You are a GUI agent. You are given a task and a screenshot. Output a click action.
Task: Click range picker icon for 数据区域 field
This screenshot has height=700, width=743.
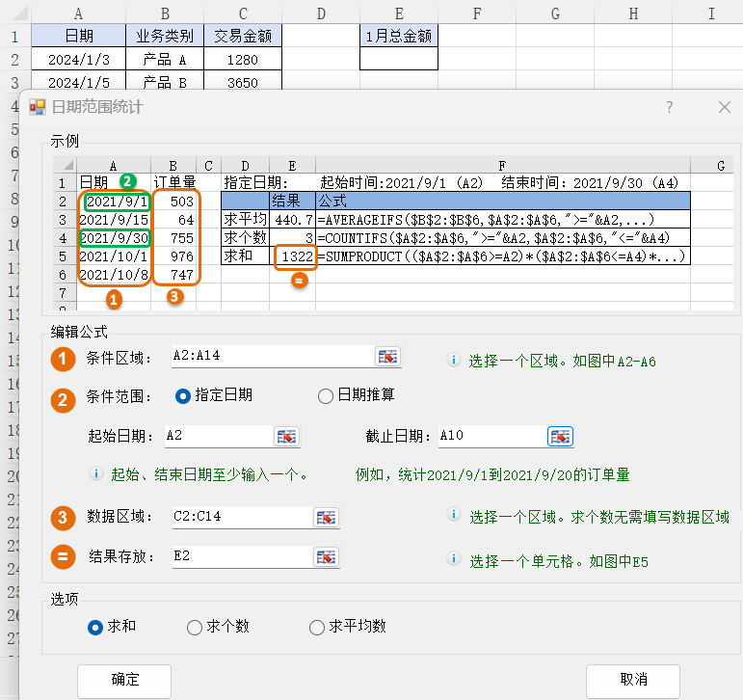[x=327, y=518]
